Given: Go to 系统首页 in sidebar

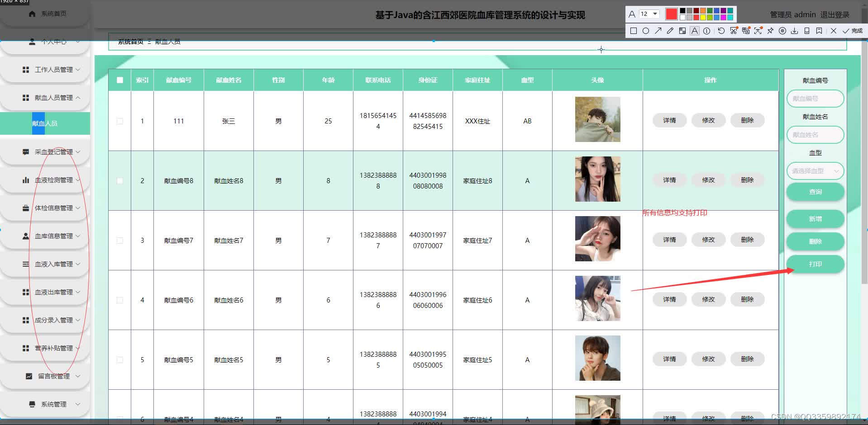Looking at the screenshot, I should pos(45,14).
